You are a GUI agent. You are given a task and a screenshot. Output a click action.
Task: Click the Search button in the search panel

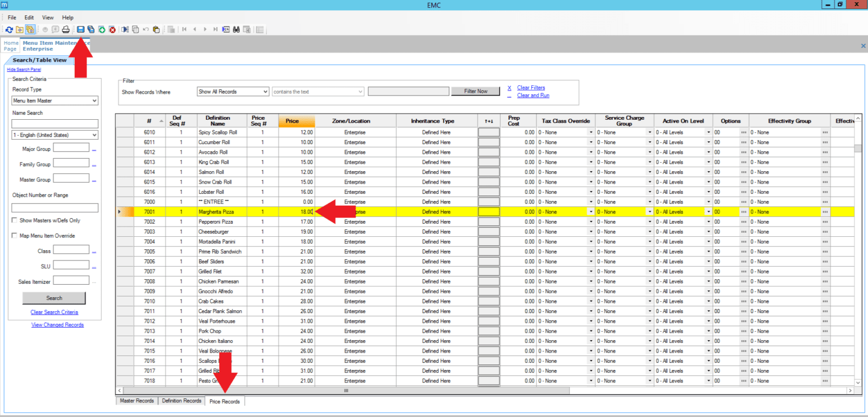tap(54, 298)
